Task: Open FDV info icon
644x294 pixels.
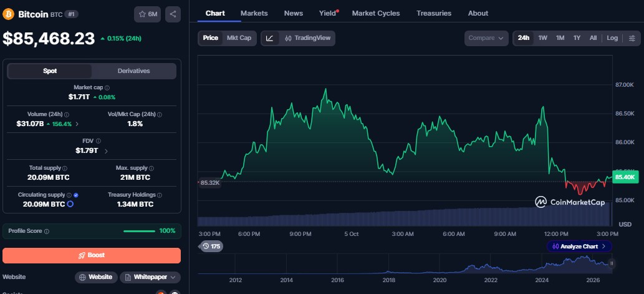Action: [x=98, y=141]
